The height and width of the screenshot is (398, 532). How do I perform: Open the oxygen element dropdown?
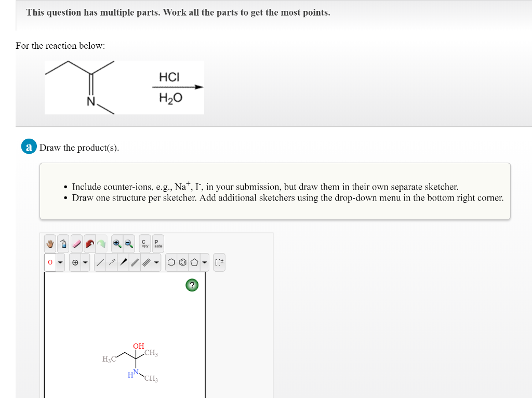[x=60, y=262]
